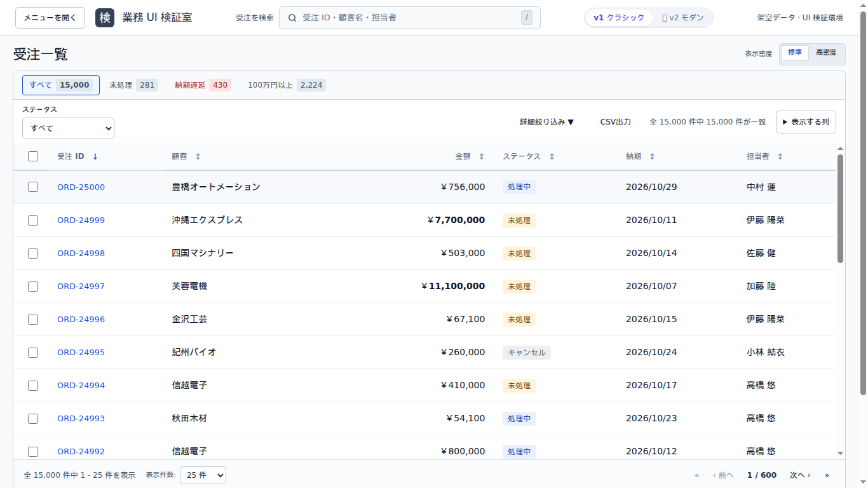Select the 100万円以上 2,224 tab
The image size is (868, 488).
(x=287, y=85)
